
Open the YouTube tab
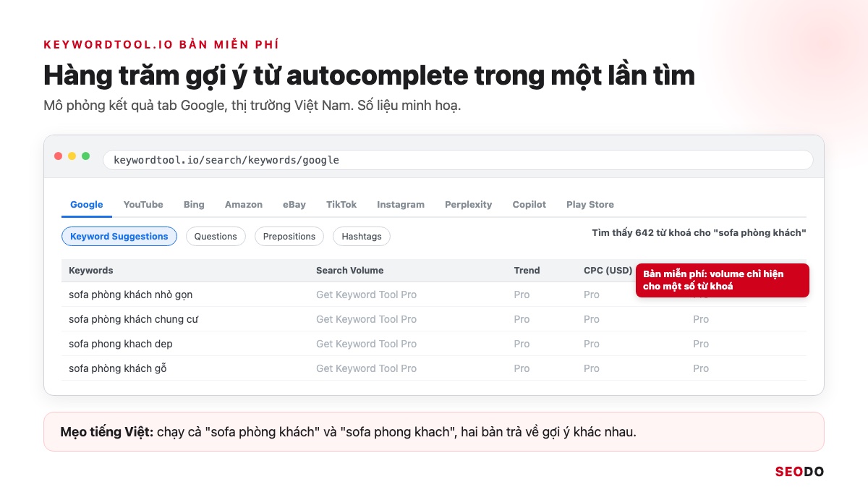[143, 205]
